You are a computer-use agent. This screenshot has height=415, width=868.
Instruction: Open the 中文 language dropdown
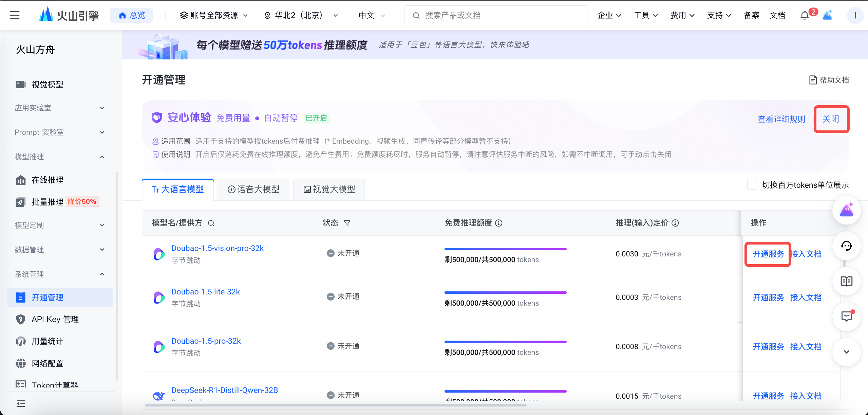tap(372, 15)
